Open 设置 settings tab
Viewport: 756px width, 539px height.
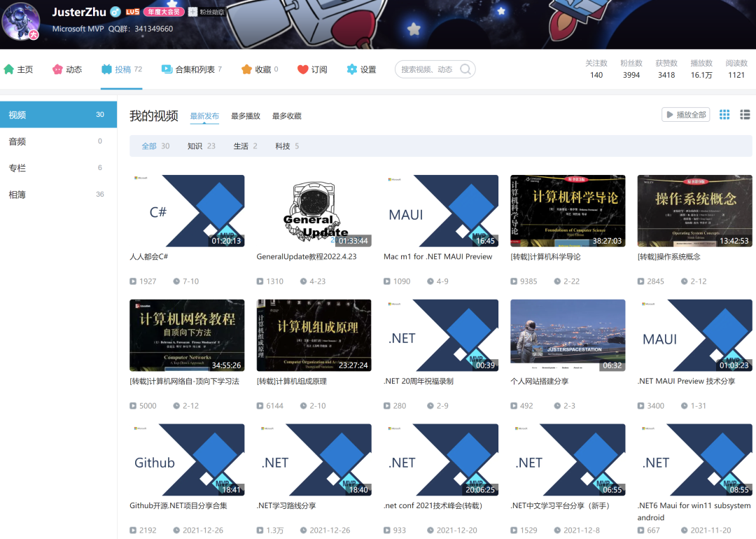[x=361, y=69]
